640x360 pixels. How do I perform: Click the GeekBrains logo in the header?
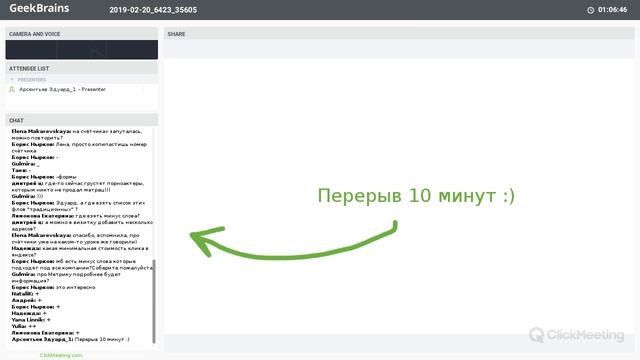(39, 8)
